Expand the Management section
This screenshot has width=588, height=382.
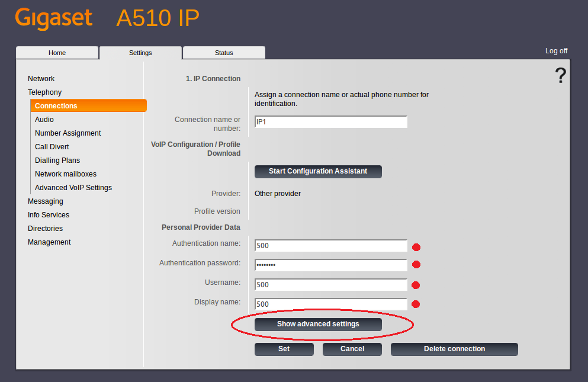49,242
